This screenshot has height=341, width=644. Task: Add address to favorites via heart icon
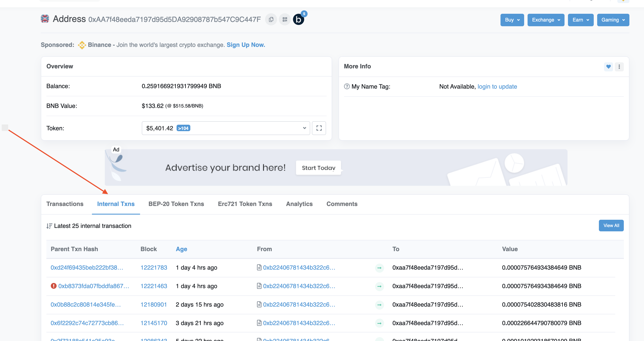pos(609,67)
